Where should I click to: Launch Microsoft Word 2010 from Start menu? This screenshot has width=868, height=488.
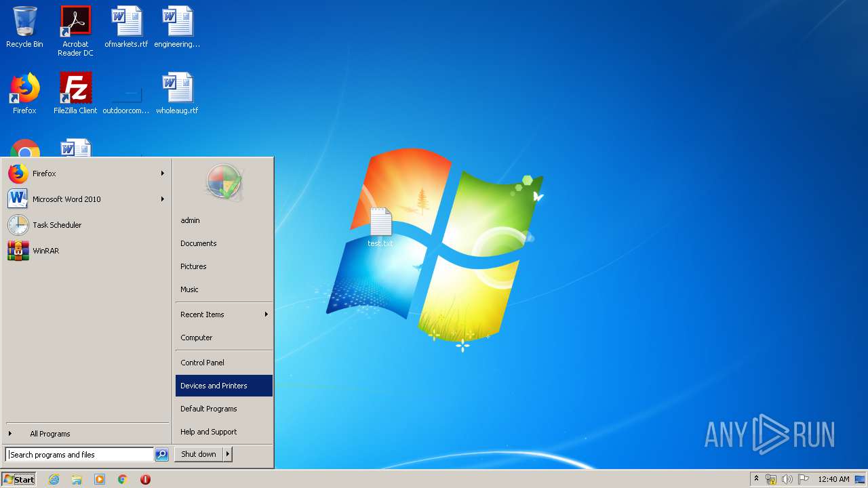(x=87, y=199)
